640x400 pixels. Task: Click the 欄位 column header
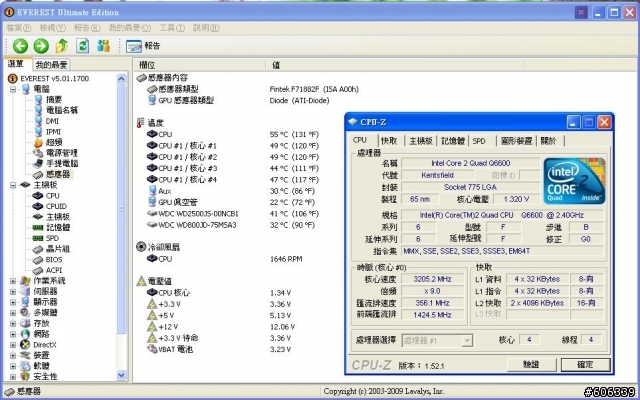[x=200, y=64]
